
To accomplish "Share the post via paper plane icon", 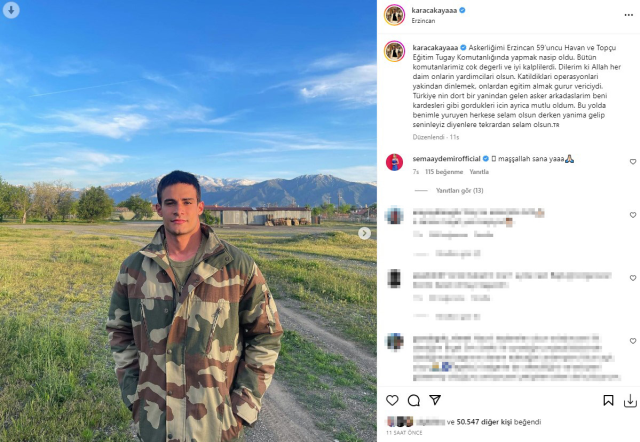I will [x=435, y=400].
